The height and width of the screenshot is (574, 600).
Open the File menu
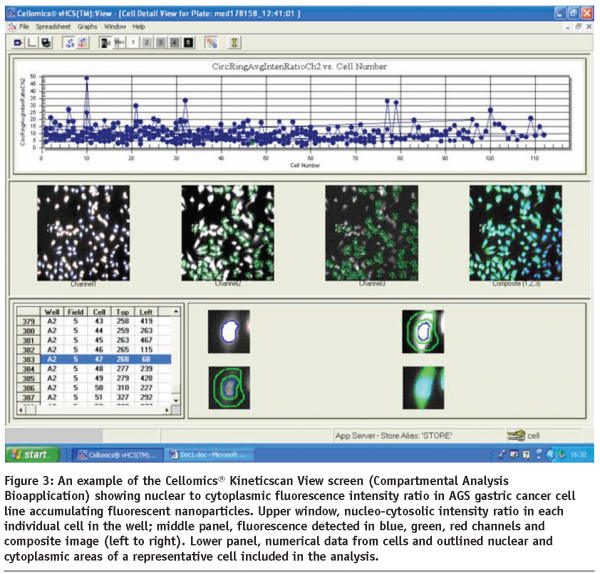point(24,27)
